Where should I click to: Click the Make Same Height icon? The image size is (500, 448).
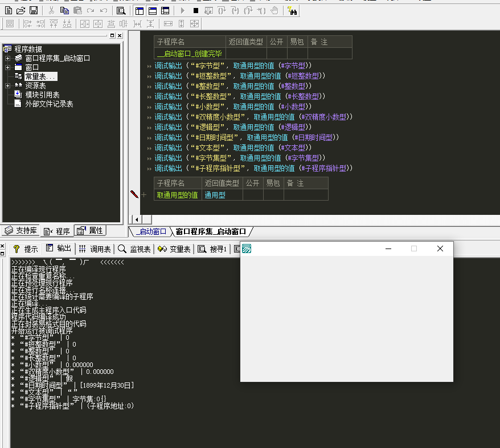(181, 23)
